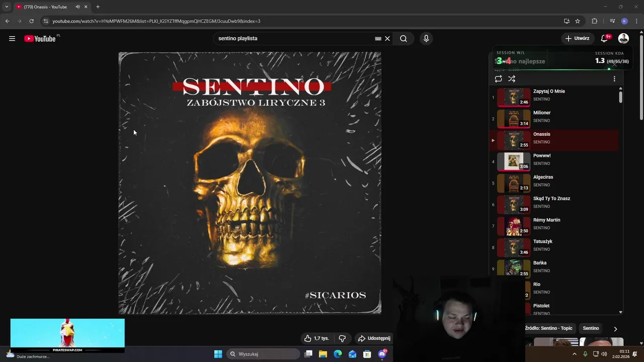Bookmark this page with the star

tap(578, 21)
